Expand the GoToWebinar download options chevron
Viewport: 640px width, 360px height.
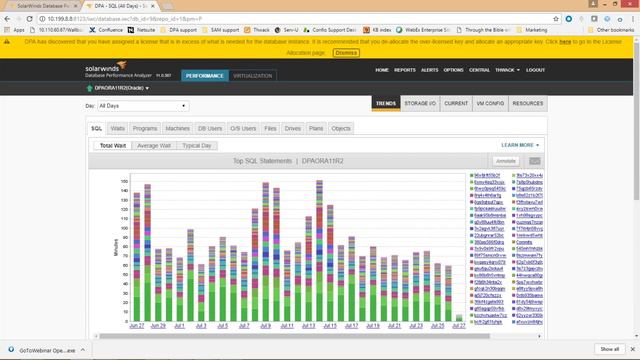click(83, 350)
